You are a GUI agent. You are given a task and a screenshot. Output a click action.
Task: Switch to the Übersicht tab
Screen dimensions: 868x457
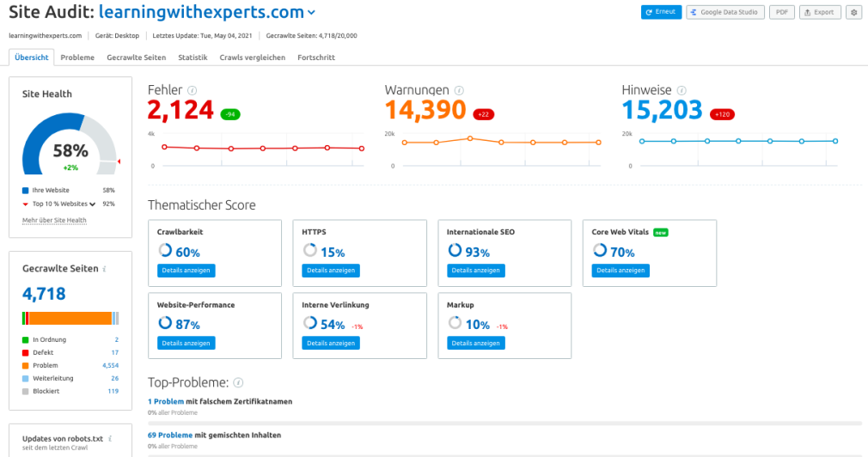tap(32, 58)
